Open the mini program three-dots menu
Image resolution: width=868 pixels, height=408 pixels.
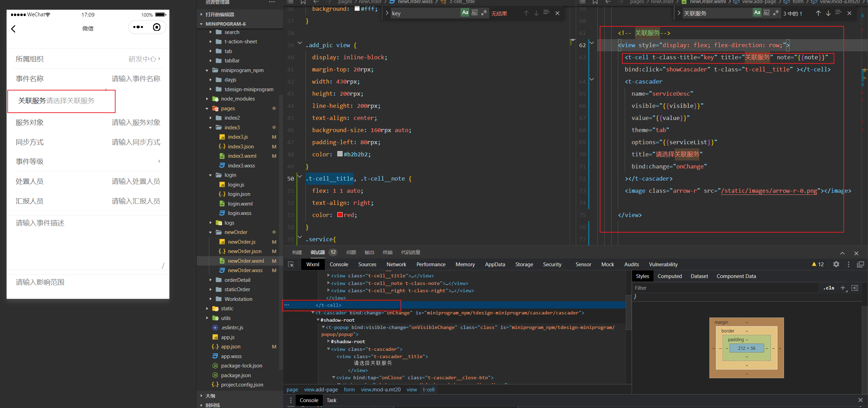point(138,27)
